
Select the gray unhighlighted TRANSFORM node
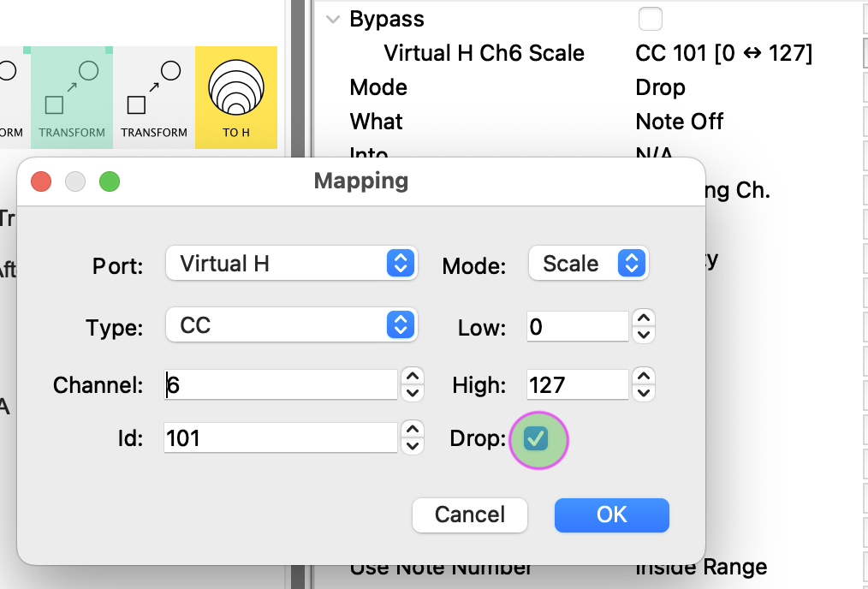(x=154, y=96)
